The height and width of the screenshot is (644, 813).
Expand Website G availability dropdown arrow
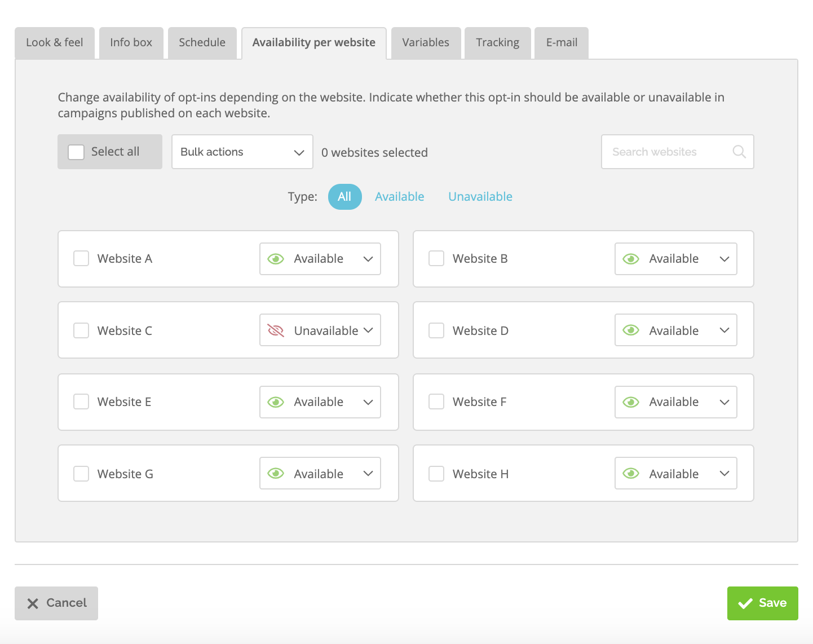coord(368,474)
